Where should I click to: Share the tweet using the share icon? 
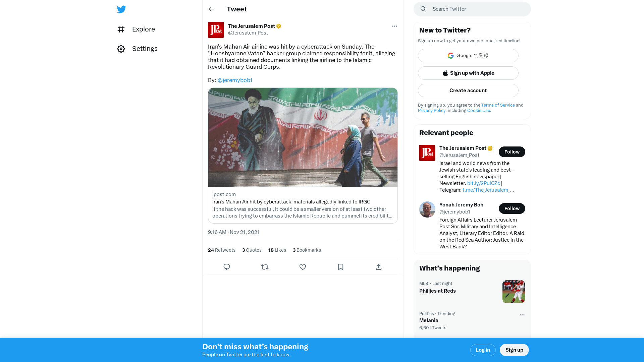click(379, 267)
